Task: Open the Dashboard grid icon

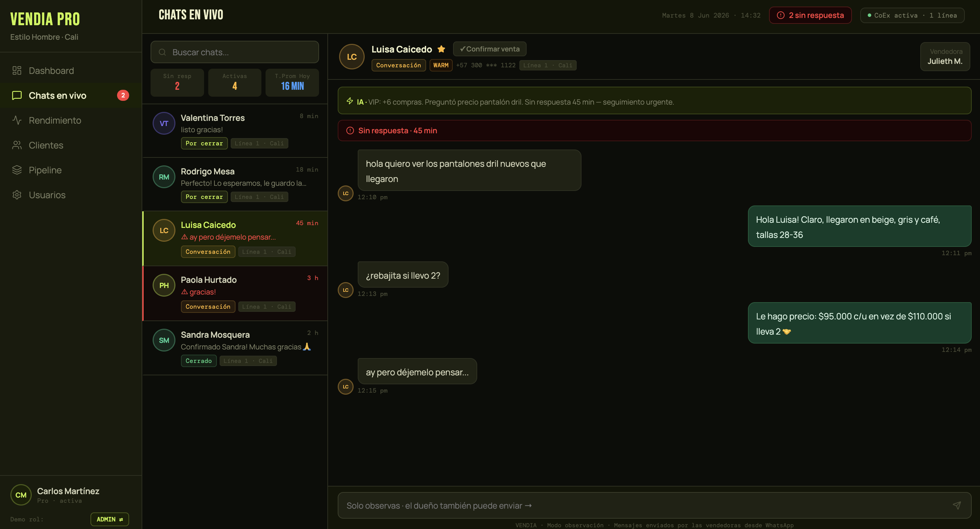Action: pyautogui.click(x=17, y=70)
